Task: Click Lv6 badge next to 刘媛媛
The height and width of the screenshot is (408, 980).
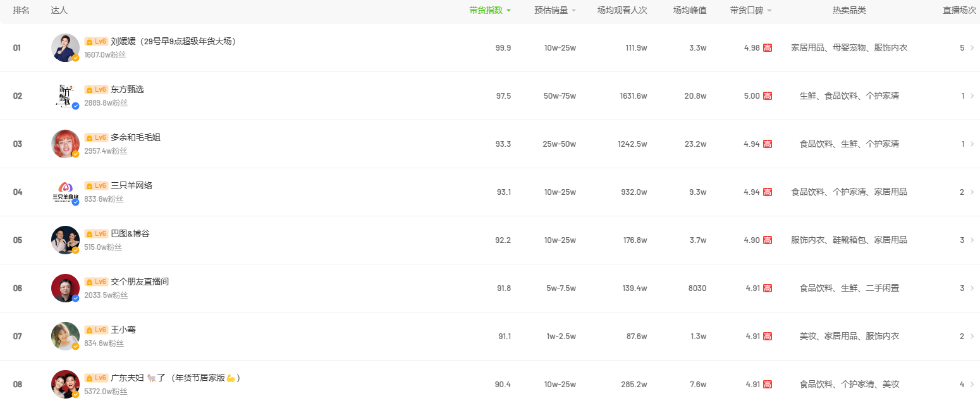Action: click(x=96, y=41)
